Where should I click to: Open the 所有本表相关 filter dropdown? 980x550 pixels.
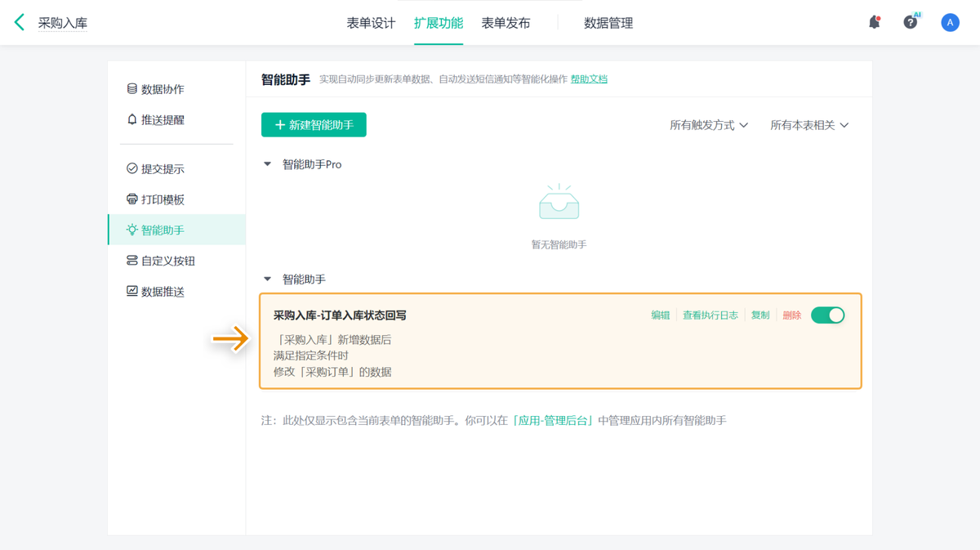coord(809,125)
